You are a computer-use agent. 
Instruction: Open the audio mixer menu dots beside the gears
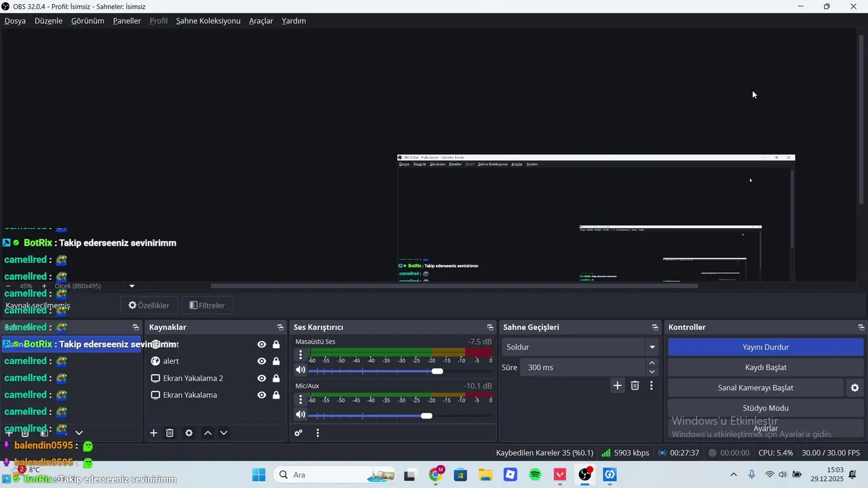click(317, 433)
